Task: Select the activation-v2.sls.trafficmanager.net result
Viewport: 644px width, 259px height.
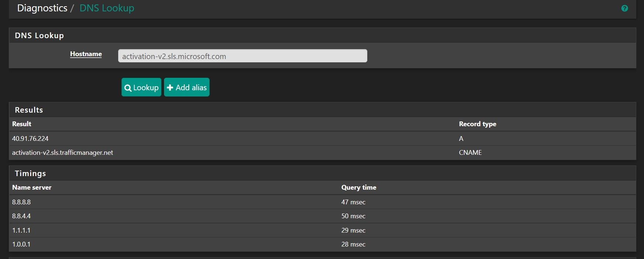Action: 62,153
